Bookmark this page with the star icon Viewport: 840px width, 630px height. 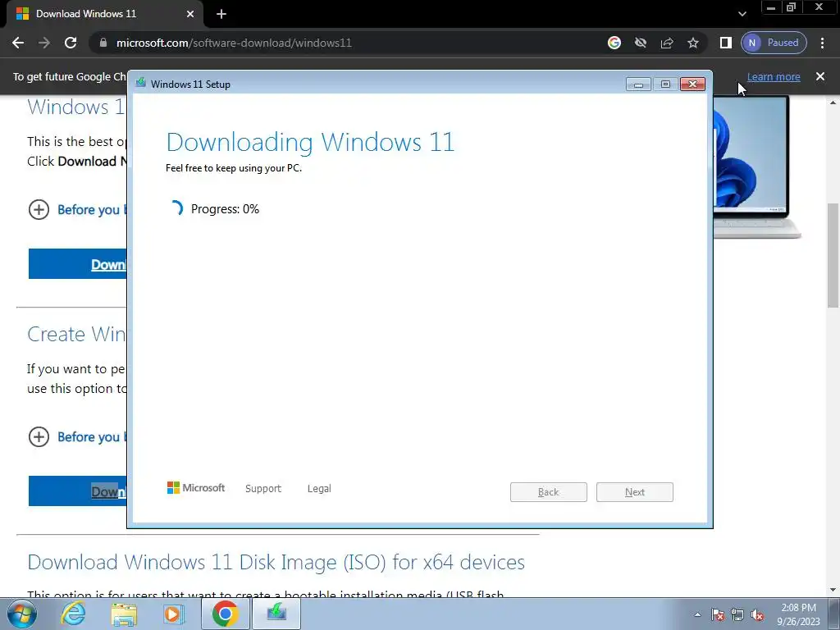point(693,43)
